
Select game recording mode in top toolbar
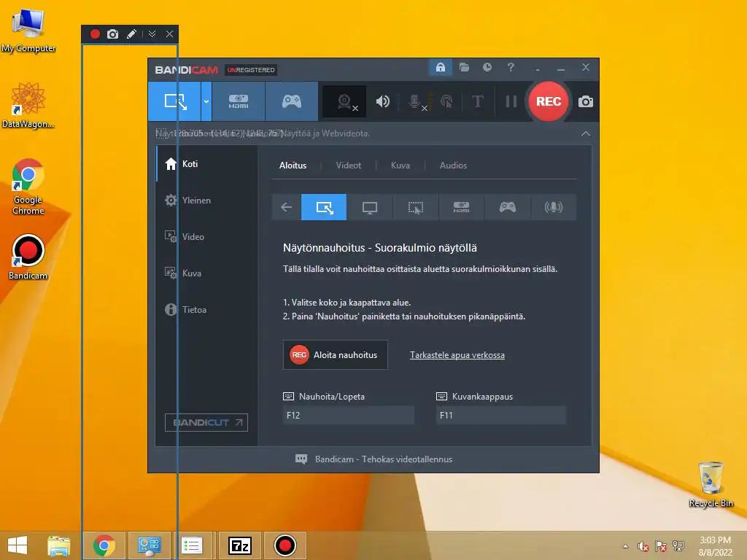[x=292, y=101]
